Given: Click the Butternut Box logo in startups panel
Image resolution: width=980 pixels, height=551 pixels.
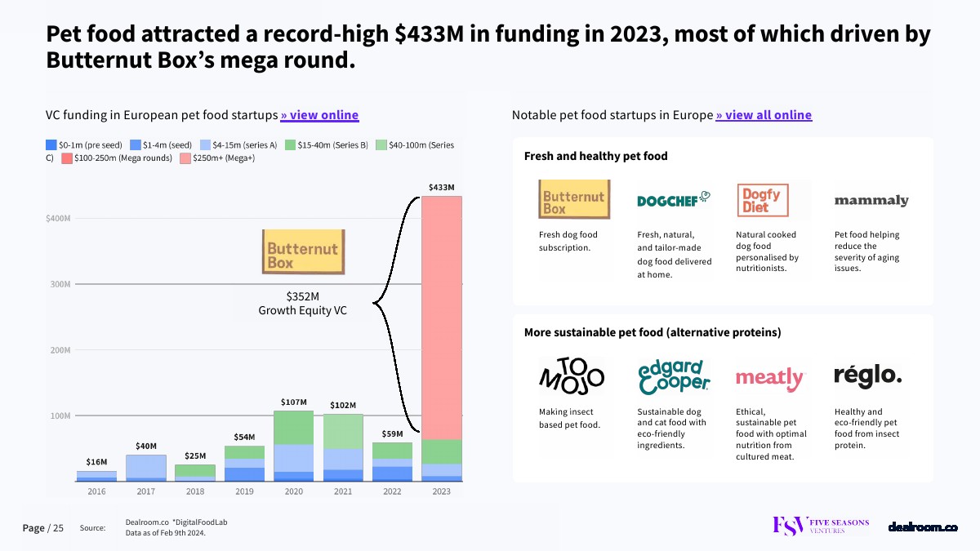Looking at the screenshot, I should point(574,200).
